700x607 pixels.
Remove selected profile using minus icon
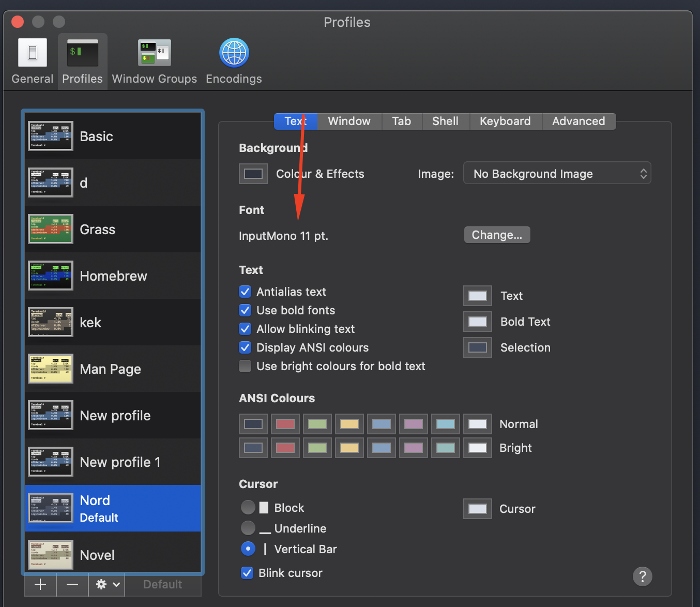72,585
